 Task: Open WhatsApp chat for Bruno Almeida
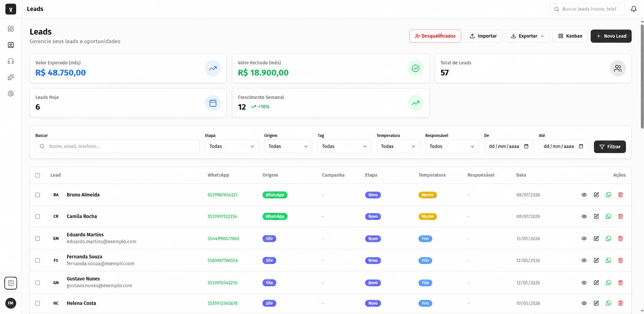609,195
